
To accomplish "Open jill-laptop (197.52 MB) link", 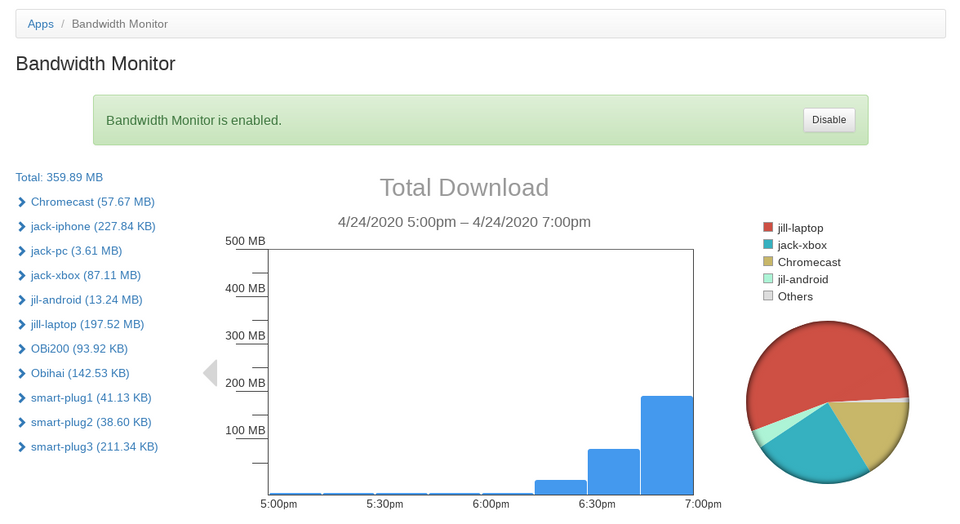I will click(x=88, y=324).
